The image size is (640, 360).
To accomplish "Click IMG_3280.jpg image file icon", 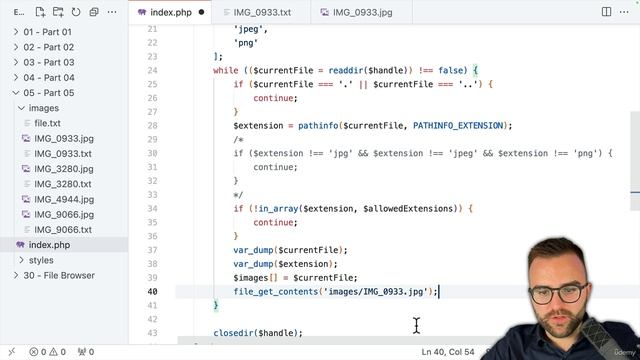I will click(x=26, y=169).
